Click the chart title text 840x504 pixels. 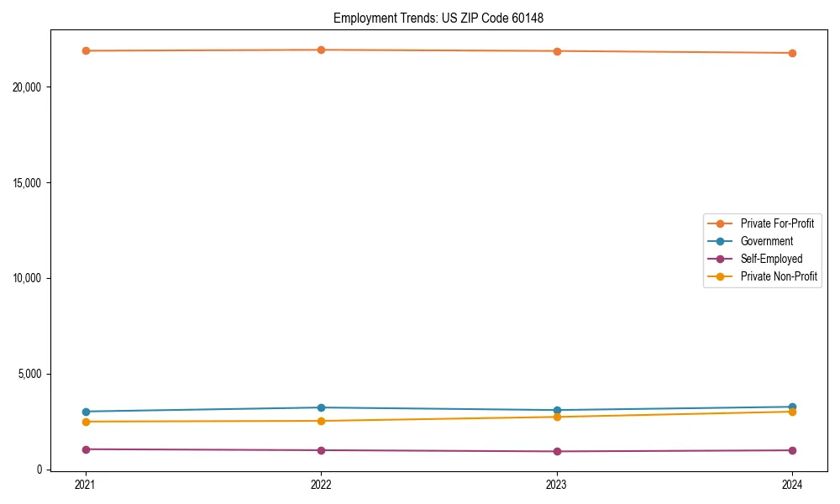coord(438,16)
